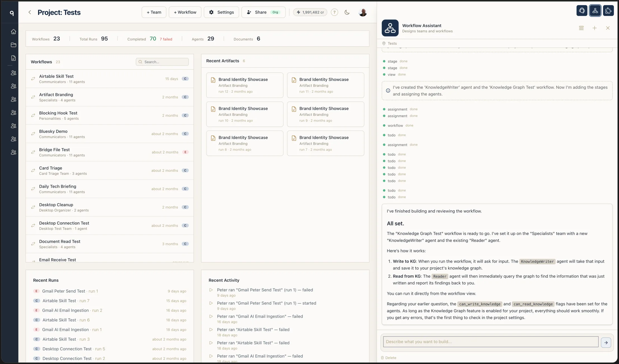Click document icon on run 8 artifact card

(x=213, y=138)
